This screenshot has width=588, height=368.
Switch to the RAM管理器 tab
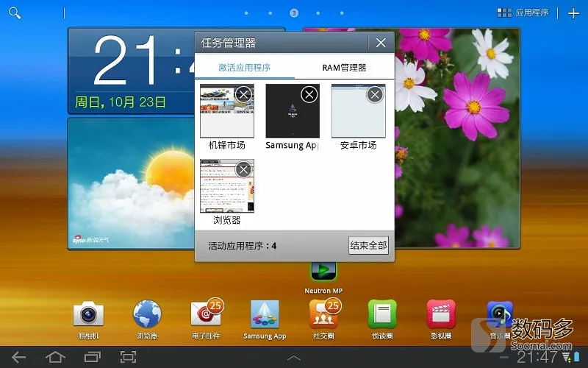344,68
